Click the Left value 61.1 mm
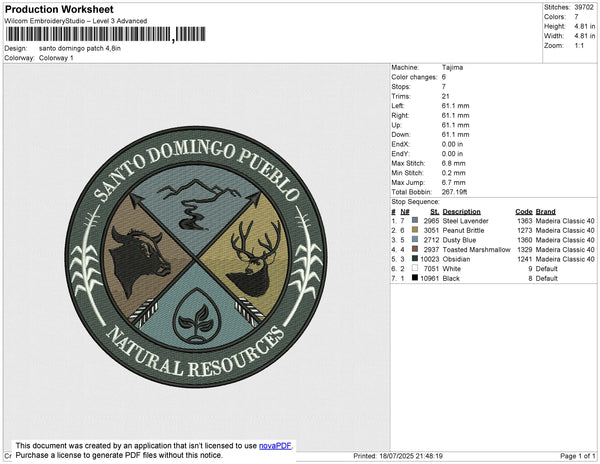 pyautogui.click(x=455, y=106)
